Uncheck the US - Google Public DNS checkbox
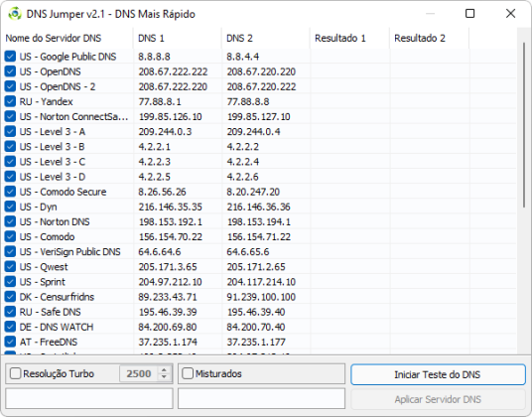Viewport: 532px width, 417px height. click(10, 57)
